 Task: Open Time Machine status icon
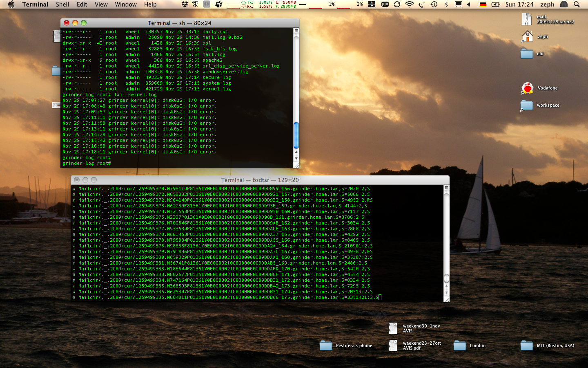(434, 4)
